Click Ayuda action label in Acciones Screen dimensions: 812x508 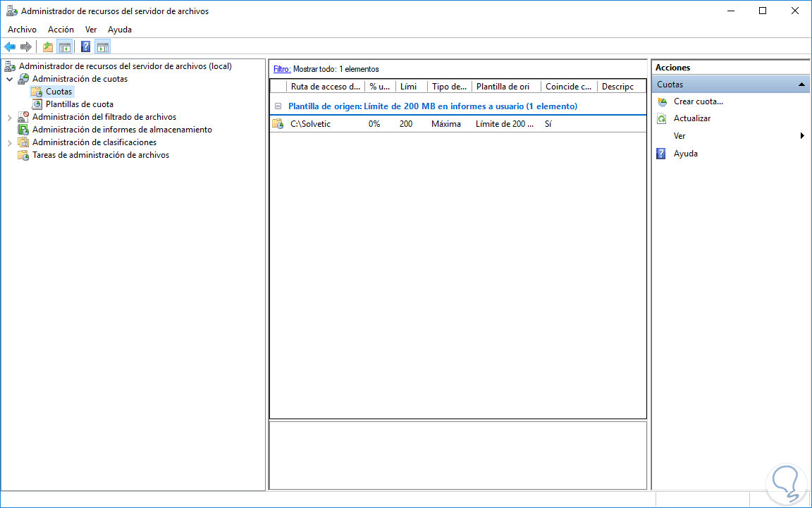[x=686, y=154]
